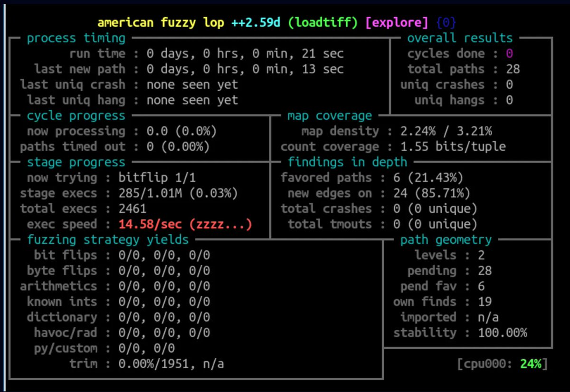Screen dimensions: 570x392
Task: Click the 'map coverage' section header
Action: coord(330,116)
